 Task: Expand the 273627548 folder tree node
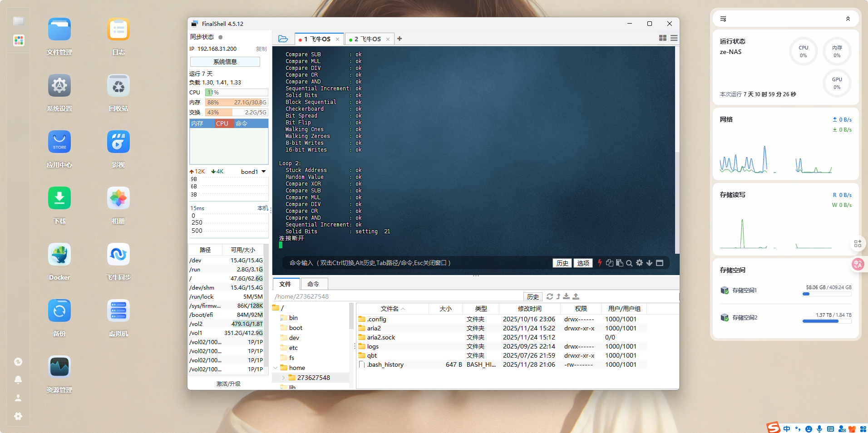point(283,378)
